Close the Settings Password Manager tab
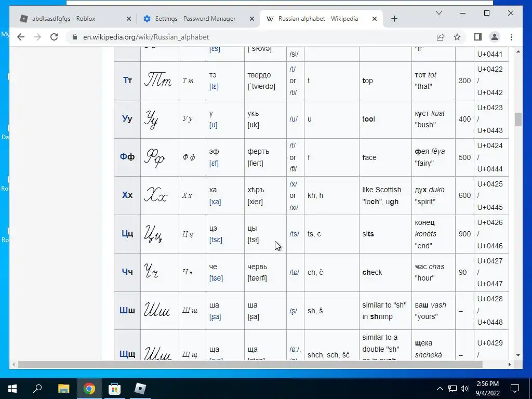This screenshot has width=532, height=399. coord(252,19)
